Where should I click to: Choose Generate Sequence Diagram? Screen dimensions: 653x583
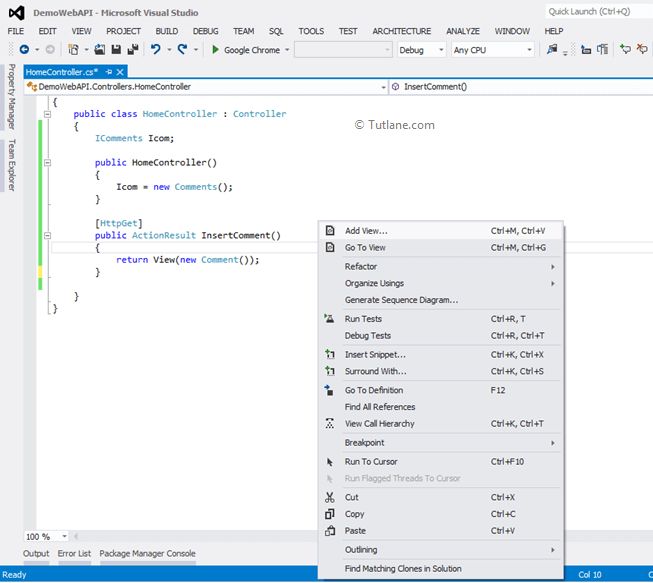(x=441, y=300)
